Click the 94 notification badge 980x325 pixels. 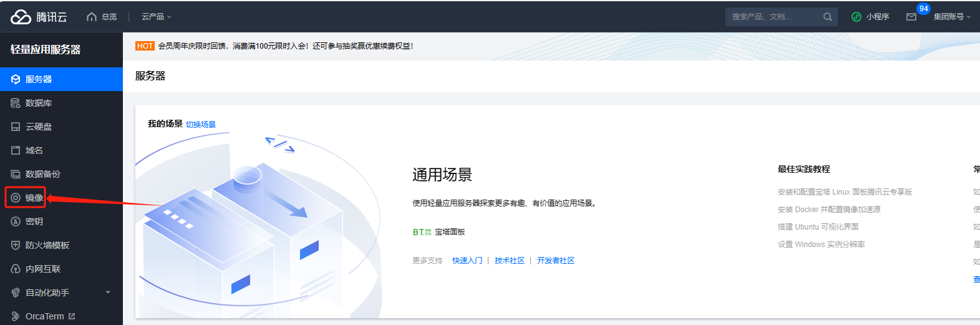[x=923, y=9]
